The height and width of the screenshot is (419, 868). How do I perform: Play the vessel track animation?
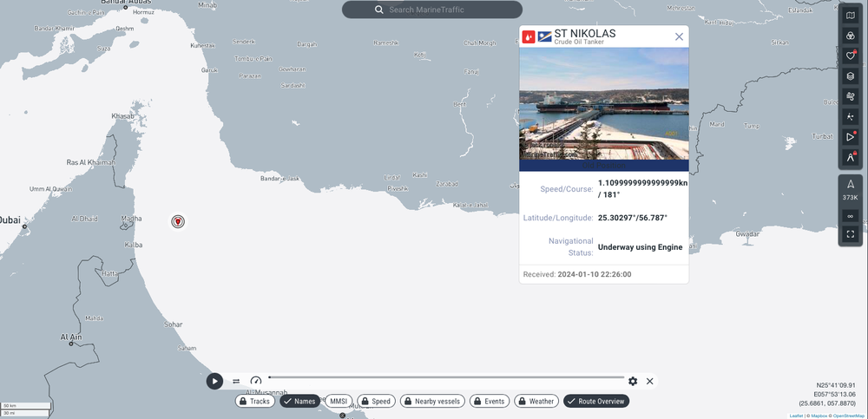(x=214, y=381)
